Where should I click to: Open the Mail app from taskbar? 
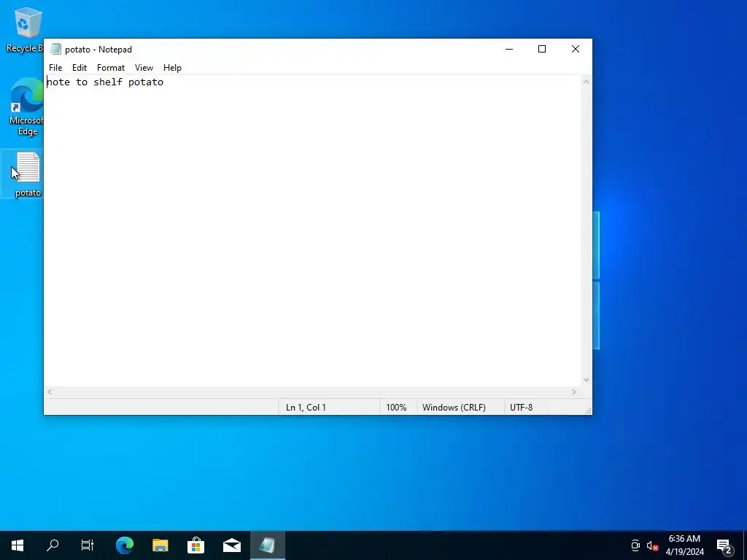232,545
